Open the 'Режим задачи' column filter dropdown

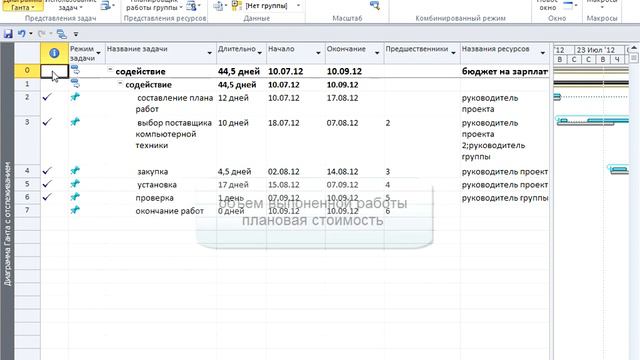[98, 53]
